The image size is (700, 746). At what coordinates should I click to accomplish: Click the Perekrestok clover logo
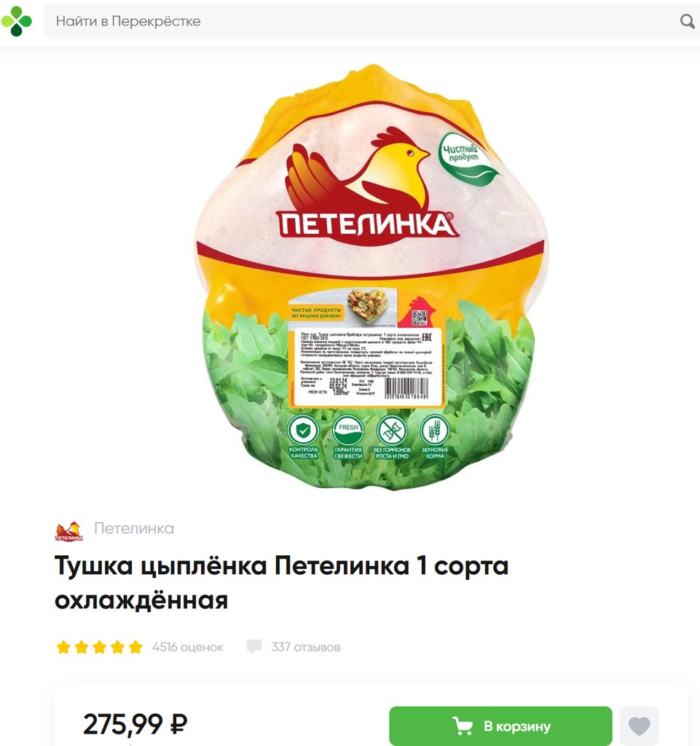pyautogui.click(x=17, y=21)
